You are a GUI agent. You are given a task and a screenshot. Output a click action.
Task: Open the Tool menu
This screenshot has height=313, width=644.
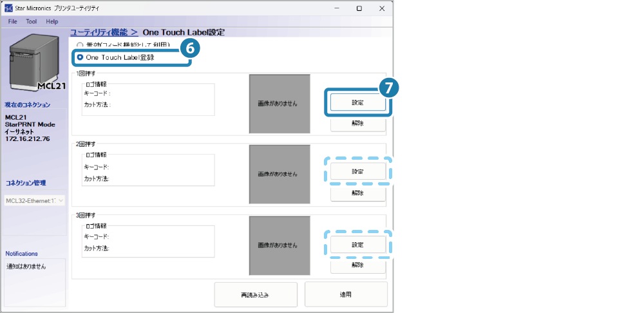coord(32,21)
